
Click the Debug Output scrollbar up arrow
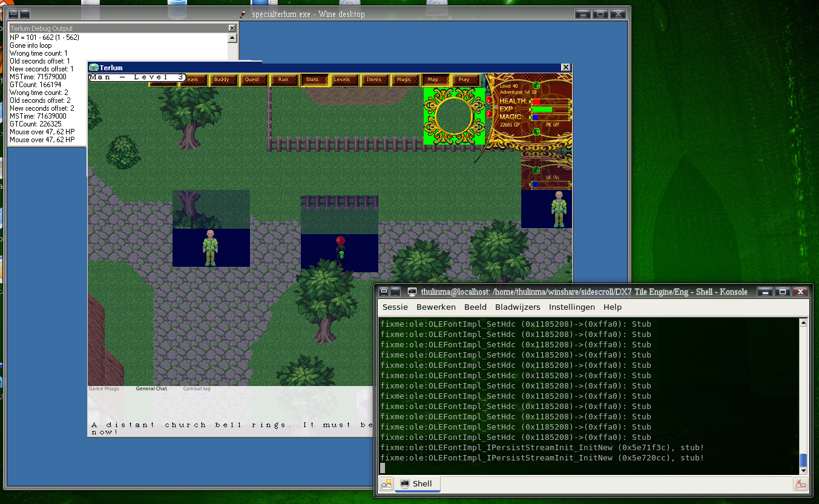pyautogui.click(x=232, y=38)
